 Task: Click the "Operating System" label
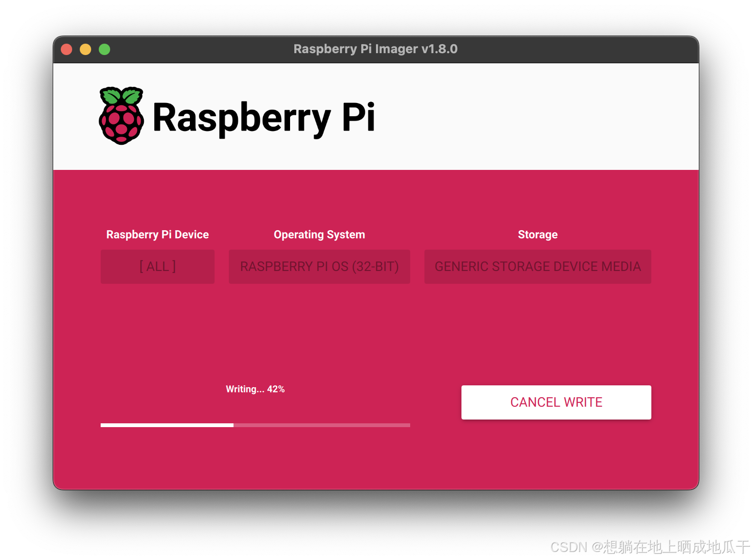[x=320, y=234]
